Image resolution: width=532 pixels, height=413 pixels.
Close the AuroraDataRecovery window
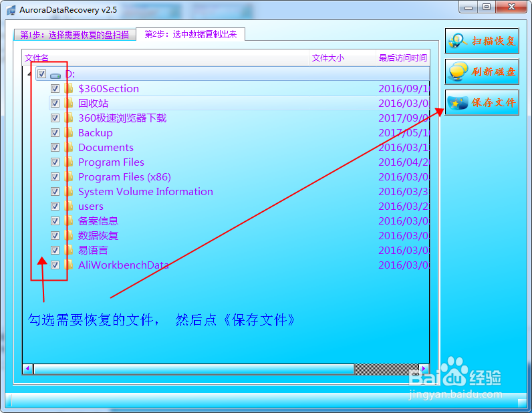(512, 7)
